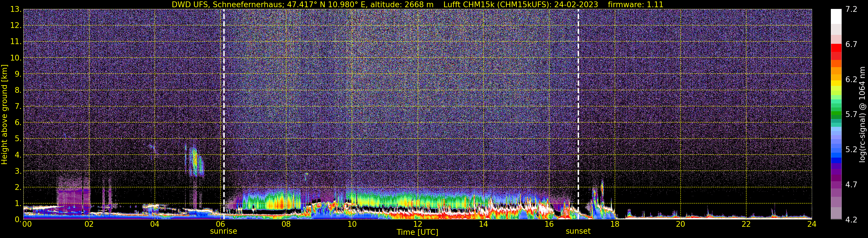Image resolution: width=868 pixels, height=238 pixels.
Task: Click the '4.2' colorbar label
Action: tap(851, 220)
